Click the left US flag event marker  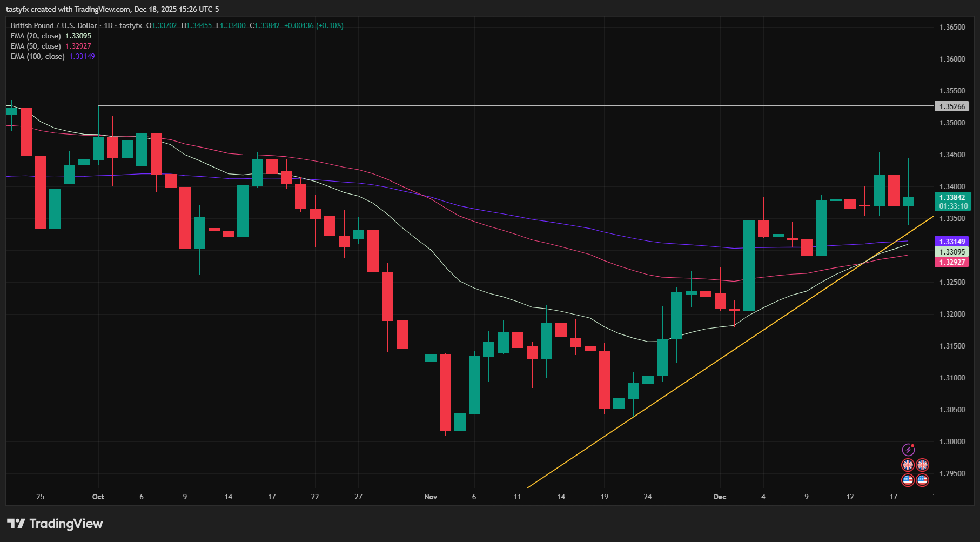point(907,479)
